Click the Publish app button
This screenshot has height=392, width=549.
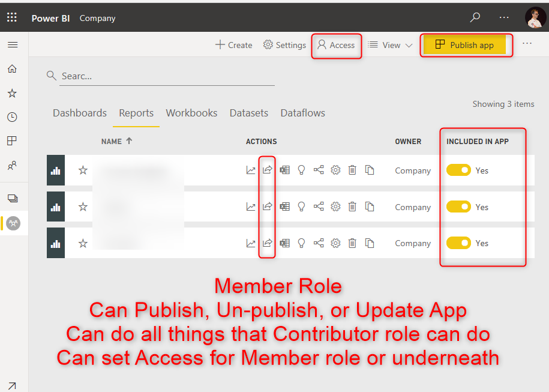click(x=464, y=45)
